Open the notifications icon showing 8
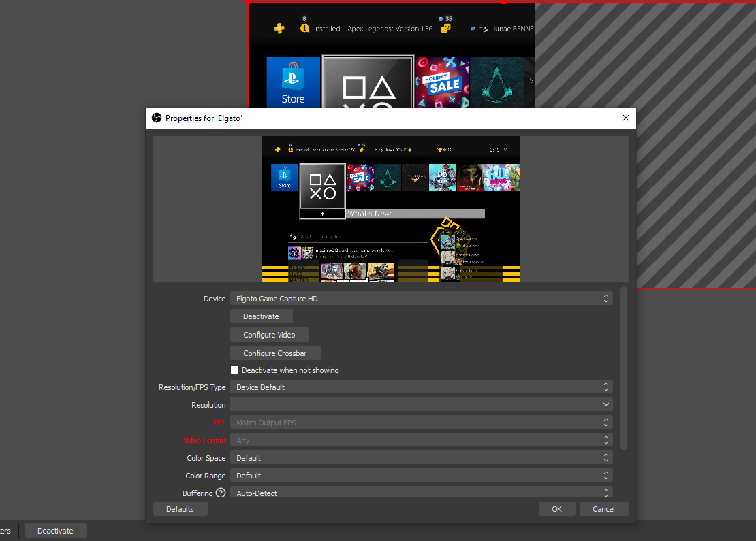The image size is (756, 541). pos(304,27)
